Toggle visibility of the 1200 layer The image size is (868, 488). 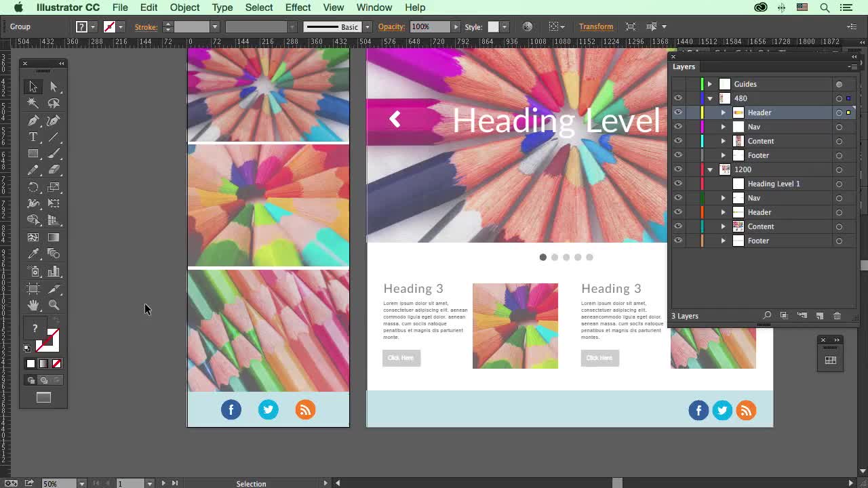pos(678,169)
